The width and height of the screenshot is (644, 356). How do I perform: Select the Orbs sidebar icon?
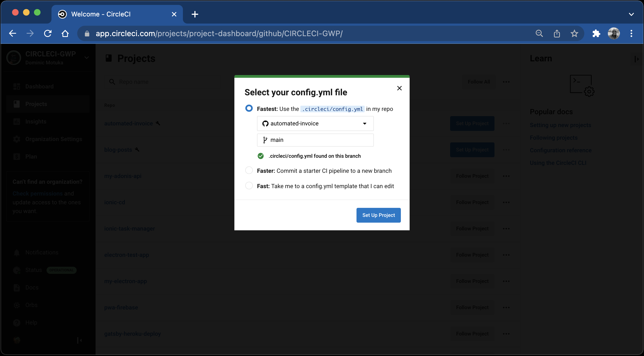tap(16, 305)
